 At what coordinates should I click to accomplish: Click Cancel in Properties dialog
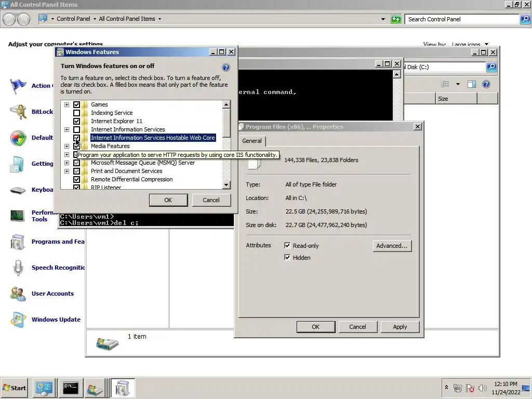pos(357,327)
